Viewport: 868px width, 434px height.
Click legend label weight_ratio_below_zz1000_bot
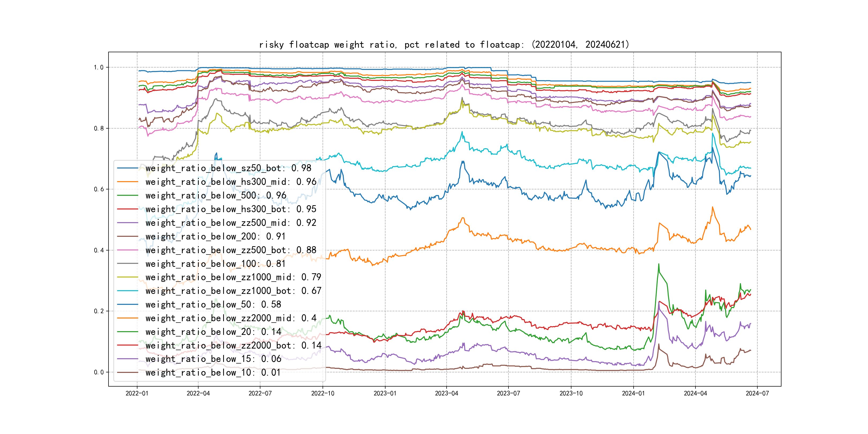click(x=233, y=291)
